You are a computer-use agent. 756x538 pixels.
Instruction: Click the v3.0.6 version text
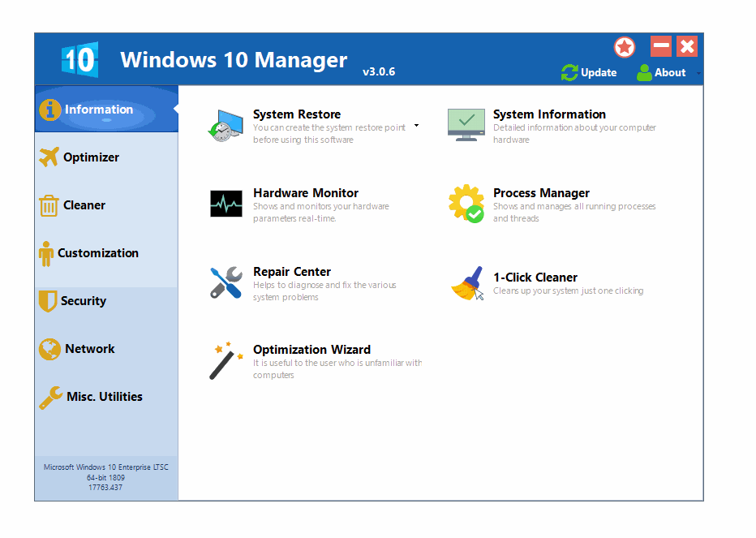pos(379,72)
